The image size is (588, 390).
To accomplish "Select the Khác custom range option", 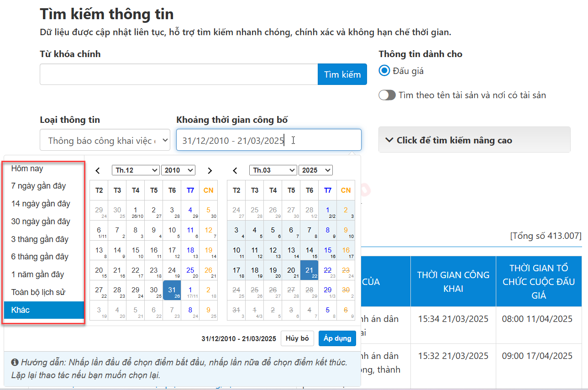I will [x=44, y=310].
